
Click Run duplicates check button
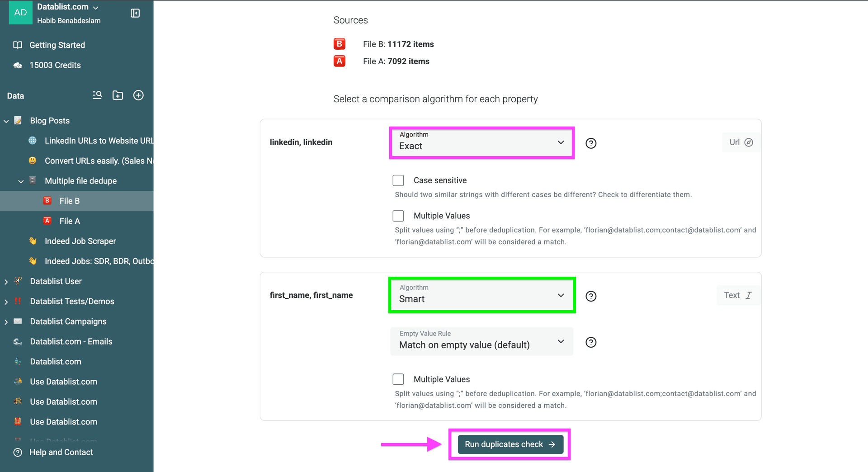point(510,444)
